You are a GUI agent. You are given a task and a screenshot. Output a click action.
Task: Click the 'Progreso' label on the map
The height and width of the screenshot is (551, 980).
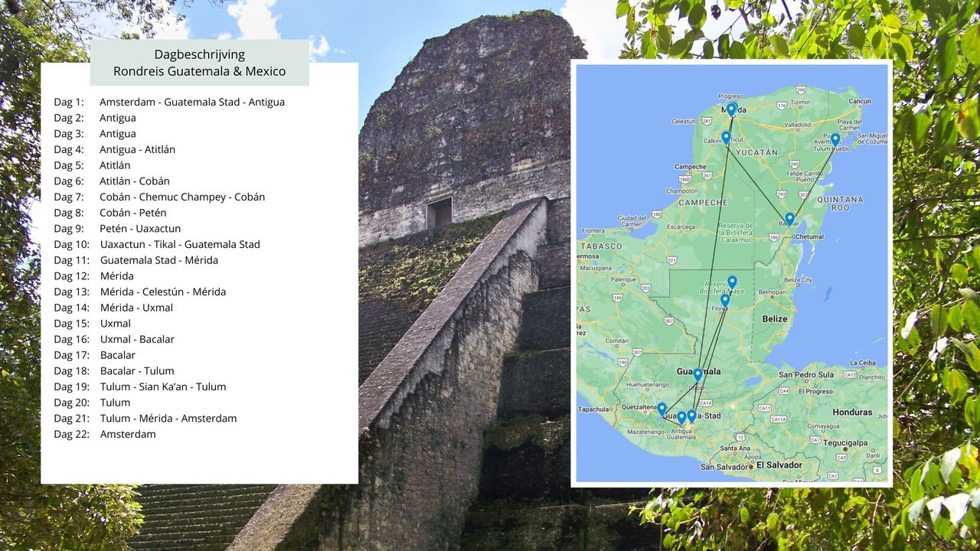coord(730,96)
